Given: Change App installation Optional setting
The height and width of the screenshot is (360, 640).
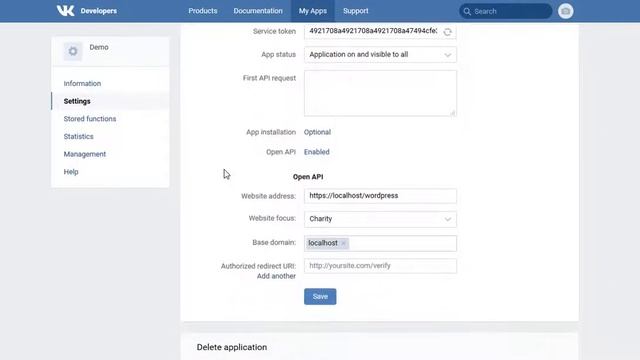Looking at the screenshot, I should pyautogui.click(x=317, y=132).
